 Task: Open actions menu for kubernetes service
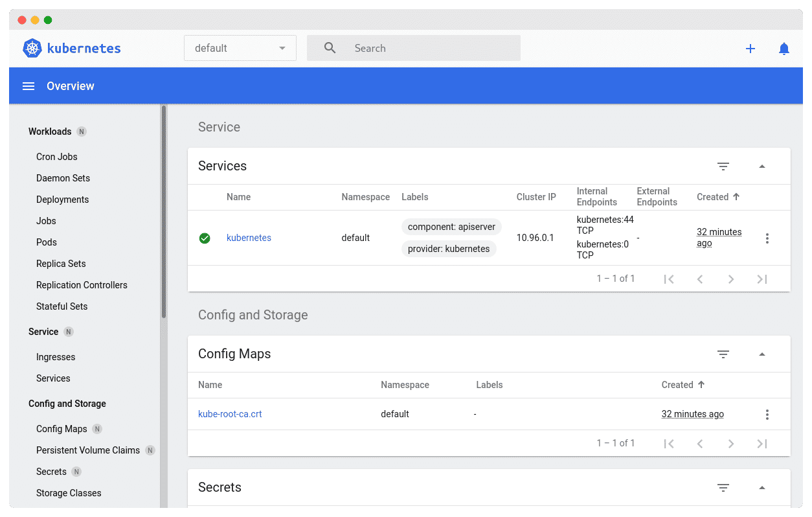pyautogui.click(x=767, y=238)
